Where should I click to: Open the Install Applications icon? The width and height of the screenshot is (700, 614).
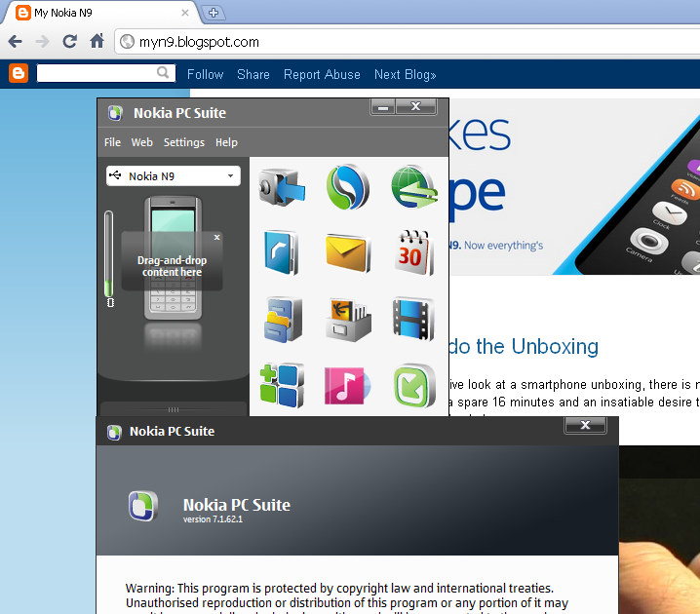point(282,386)
